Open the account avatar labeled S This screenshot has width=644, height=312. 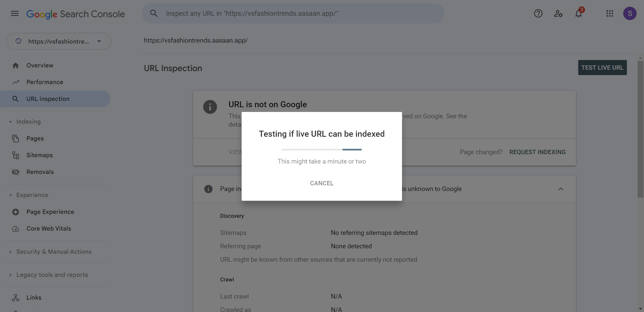[630, 13]
